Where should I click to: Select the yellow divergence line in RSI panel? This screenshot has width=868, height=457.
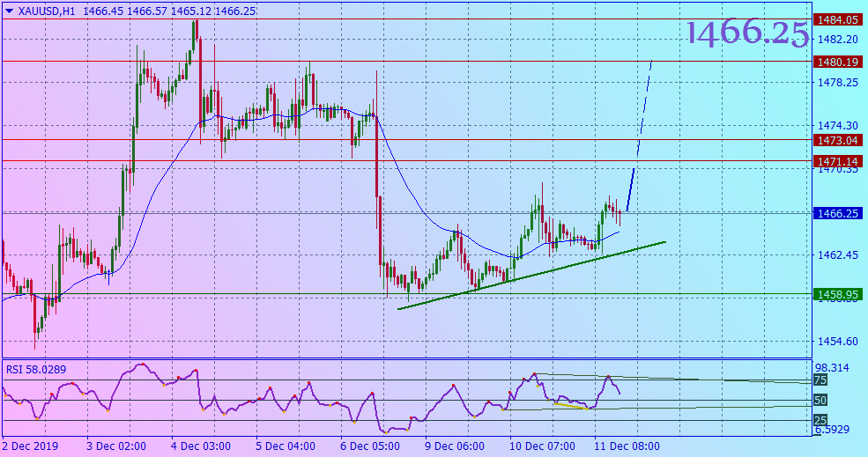pos(571,406)
